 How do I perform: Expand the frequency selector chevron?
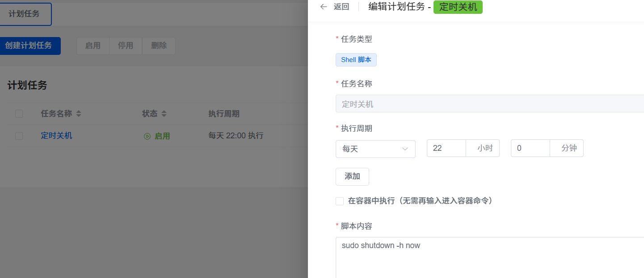405,149
